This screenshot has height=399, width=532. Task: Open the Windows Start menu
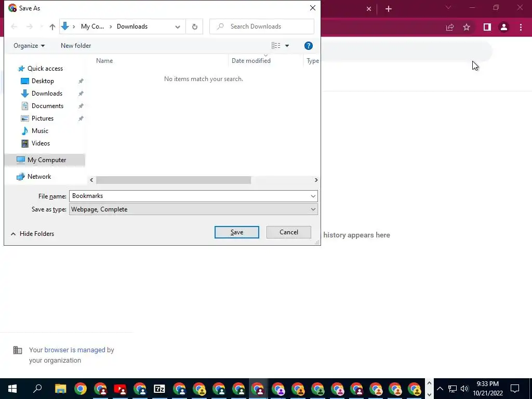pos(12,389)
